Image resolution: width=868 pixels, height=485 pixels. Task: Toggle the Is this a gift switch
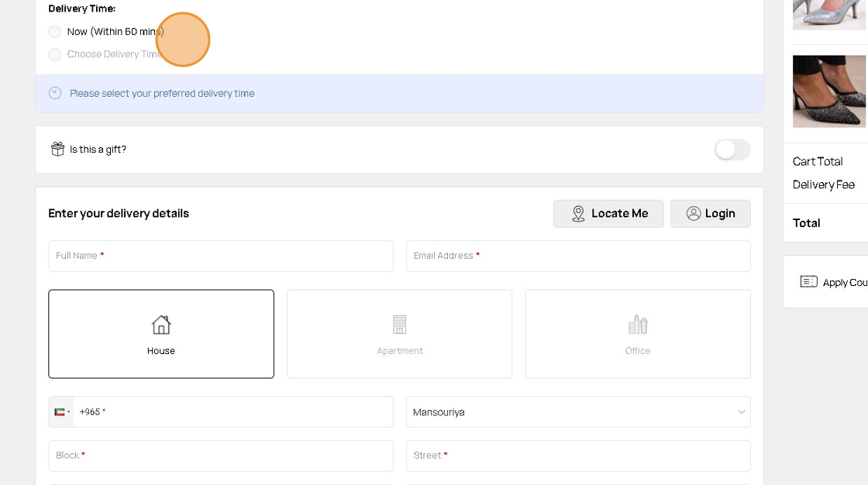click(x=732, y=150)
